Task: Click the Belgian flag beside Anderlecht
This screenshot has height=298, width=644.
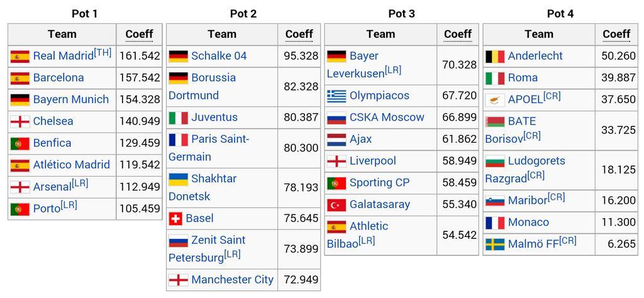Action: [495, 56]
